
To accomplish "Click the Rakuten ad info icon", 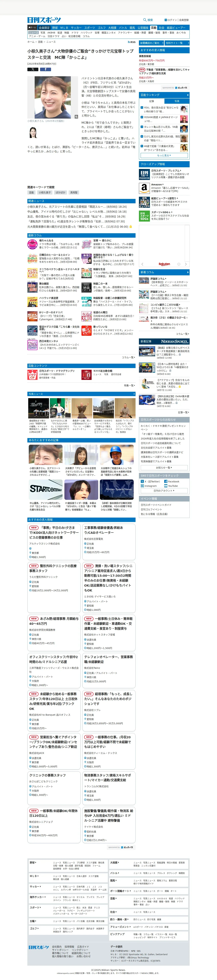I will pyautogui.click(x=179, y=264).
